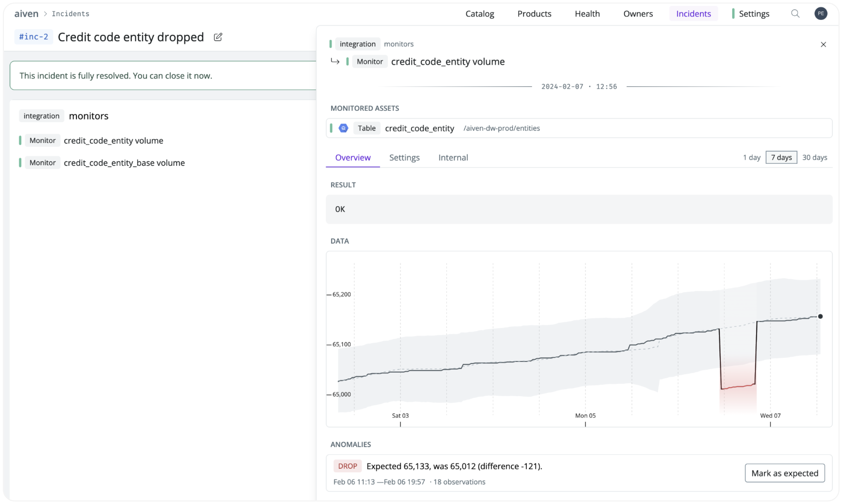Click the BigQuery icon beside credit_code_entity table
This screenshot has width=842, height=504.
(343, 128)
